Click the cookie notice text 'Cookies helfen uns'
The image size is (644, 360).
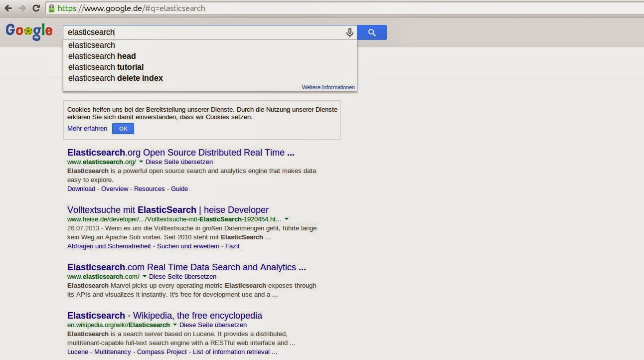(x=96, y=110)
